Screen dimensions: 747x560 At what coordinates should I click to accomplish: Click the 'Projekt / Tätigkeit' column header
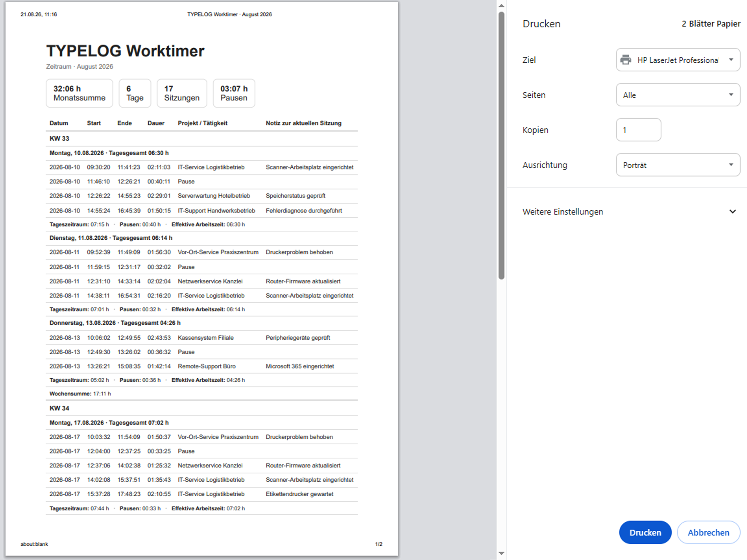(202, 123)
